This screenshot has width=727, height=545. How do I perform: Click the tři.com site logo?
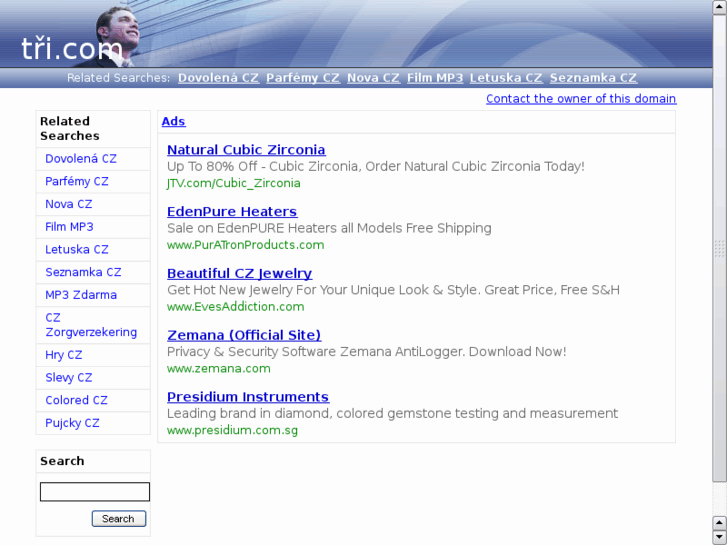click(72, 48)
